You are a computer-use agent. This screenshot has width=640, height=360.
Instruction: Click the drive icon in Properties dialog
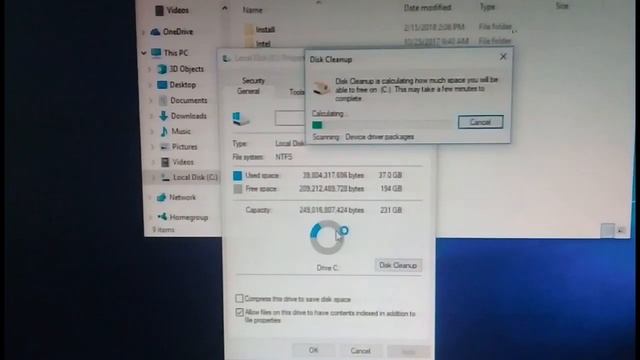[x=240, y=119]
